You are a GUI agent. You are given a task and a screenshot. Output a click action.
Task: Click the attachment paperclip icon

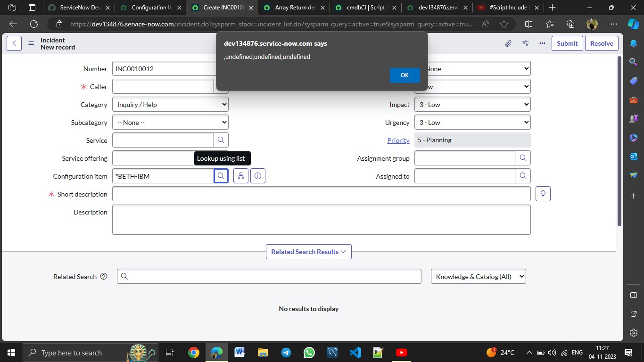(508, 43)
